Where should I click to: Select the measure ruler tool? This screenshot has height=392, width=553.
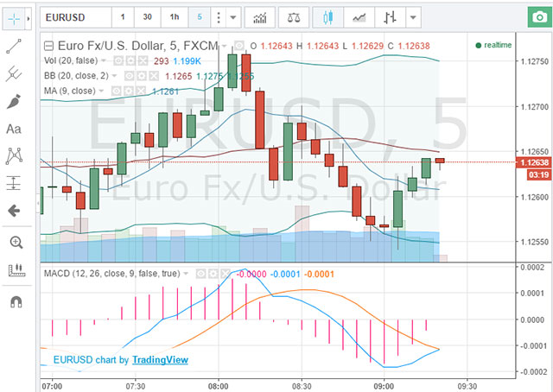click(16, 269)
